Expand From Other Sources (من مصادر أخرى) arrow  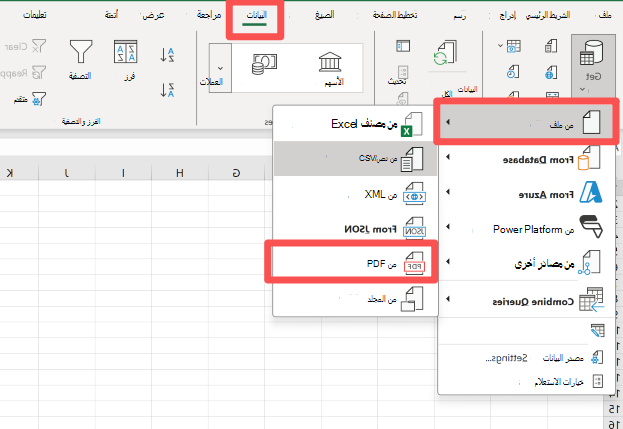coord(448,261)
